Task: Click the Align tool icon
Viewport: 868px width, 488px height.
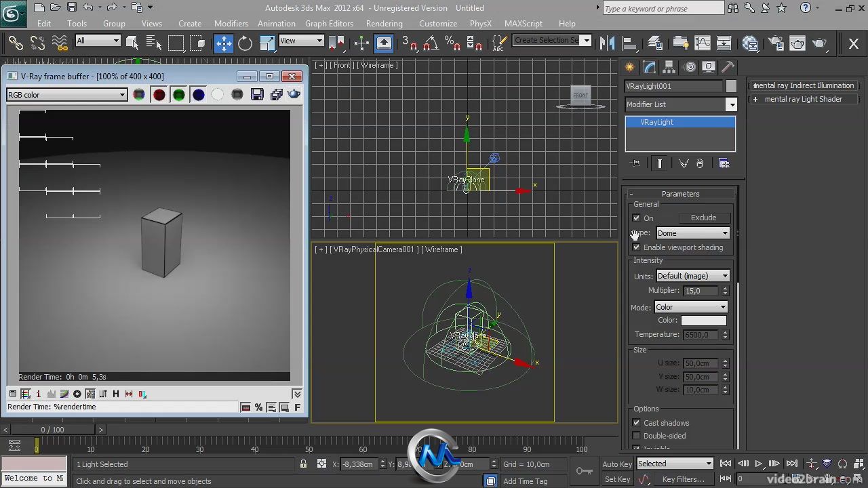Action: click(x=629, y=43)
